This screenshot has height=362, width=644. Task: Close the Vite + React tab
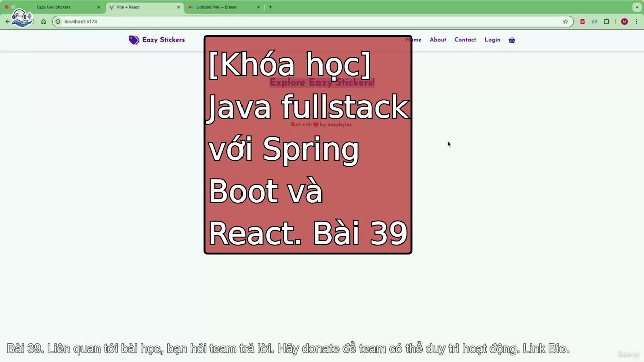coord(178,7)
